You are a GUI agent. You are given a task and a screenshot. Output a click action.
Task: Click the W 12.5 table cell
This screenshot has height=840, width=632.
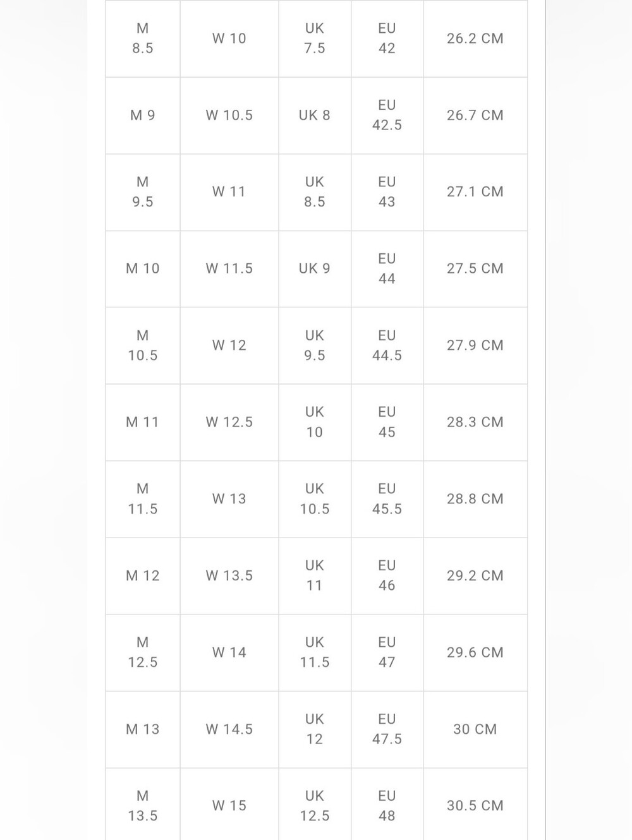click(x=229, y=423)
